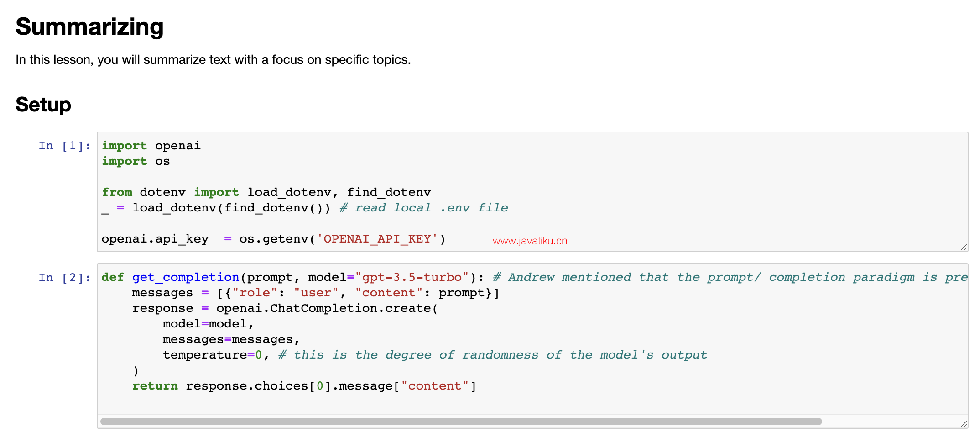Open the www.javatiku.cn watermark link
Viewport: 980px width, 443px height.
(530, 241)
